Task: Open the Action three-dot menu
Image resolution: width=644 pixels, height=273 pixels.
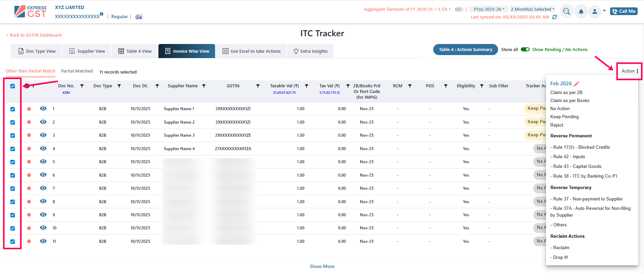Action: pyautogui.click(x=637, y=71)
